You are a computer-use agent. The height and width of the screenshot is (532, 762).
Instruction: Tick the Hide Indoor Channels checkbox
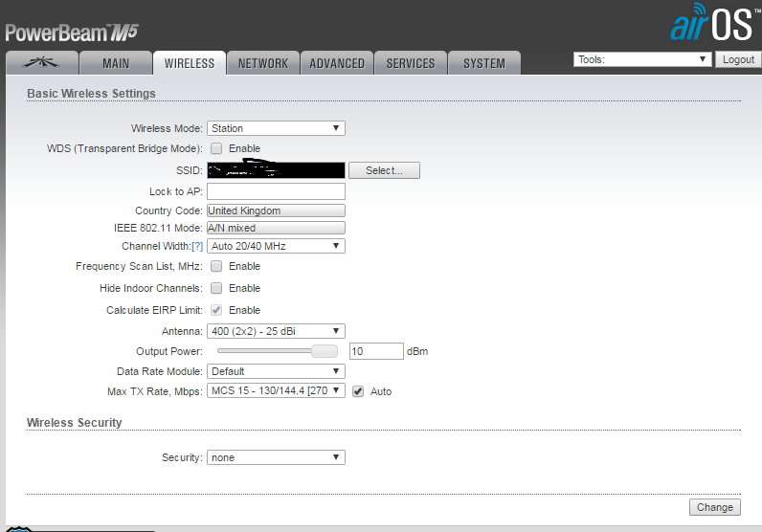216,288
